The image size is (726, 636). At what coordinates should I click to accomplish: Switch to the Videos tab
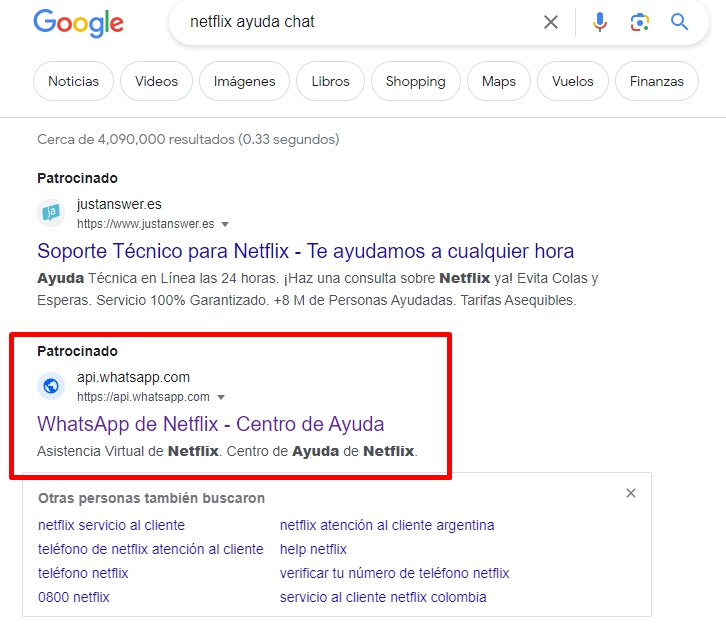pyautogui.click(x=156, y=81)
